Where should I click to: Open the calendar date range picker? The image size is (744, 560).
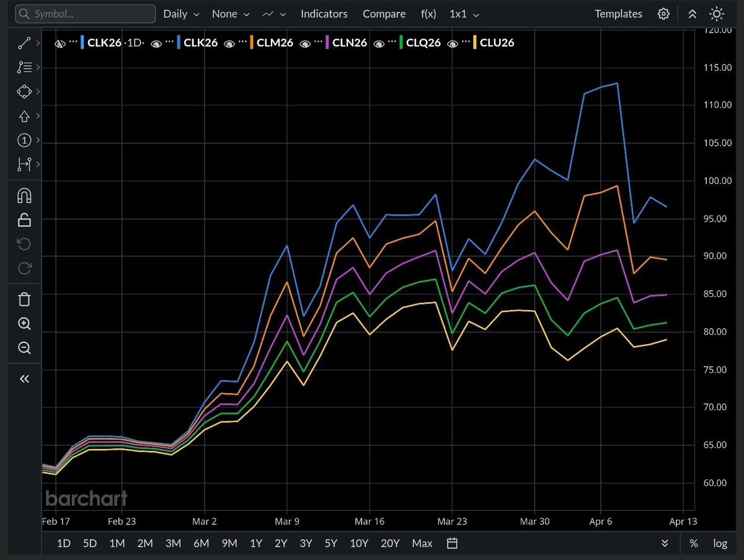(x=453, y=543)
